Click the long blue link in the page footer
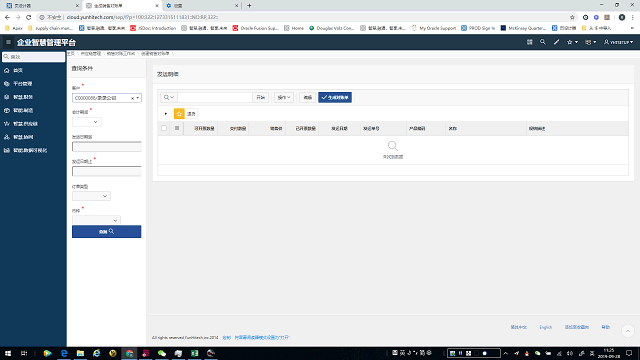Image resolution: width=640 pixels, height=360 pixels. (x=262, y=338)
